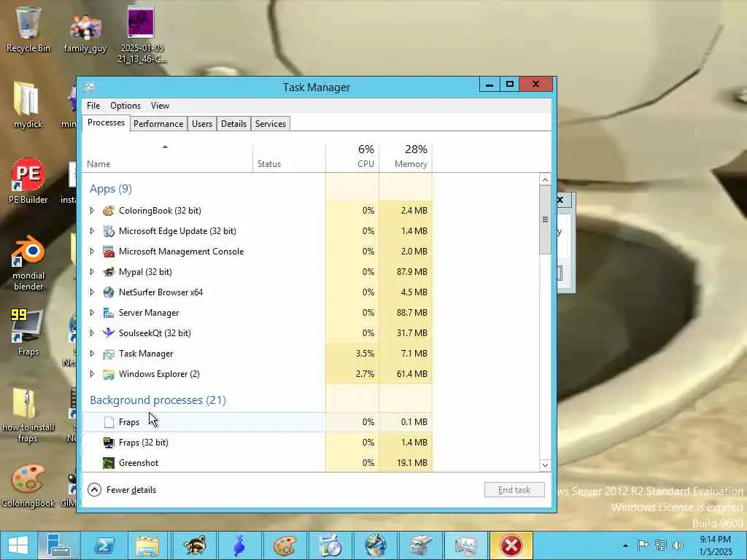
Task: Open the Options menu
Action: [x=125, y=106]
